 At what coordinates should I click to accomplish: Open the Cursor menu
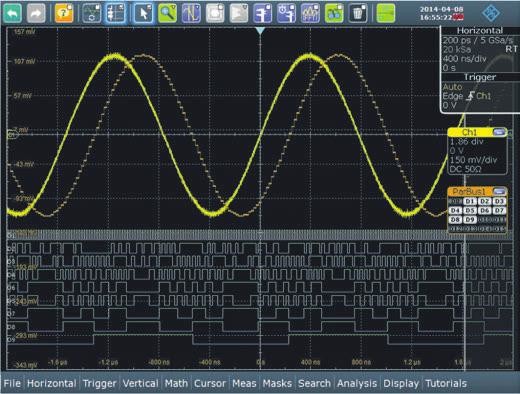click(210, 383)
